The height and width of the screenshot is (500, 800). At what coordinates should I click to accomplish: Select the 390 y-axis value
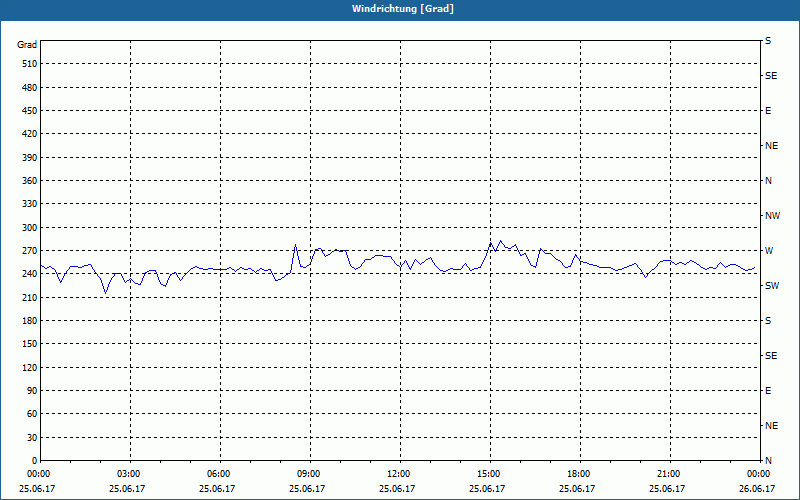click(x=30, y=157)
